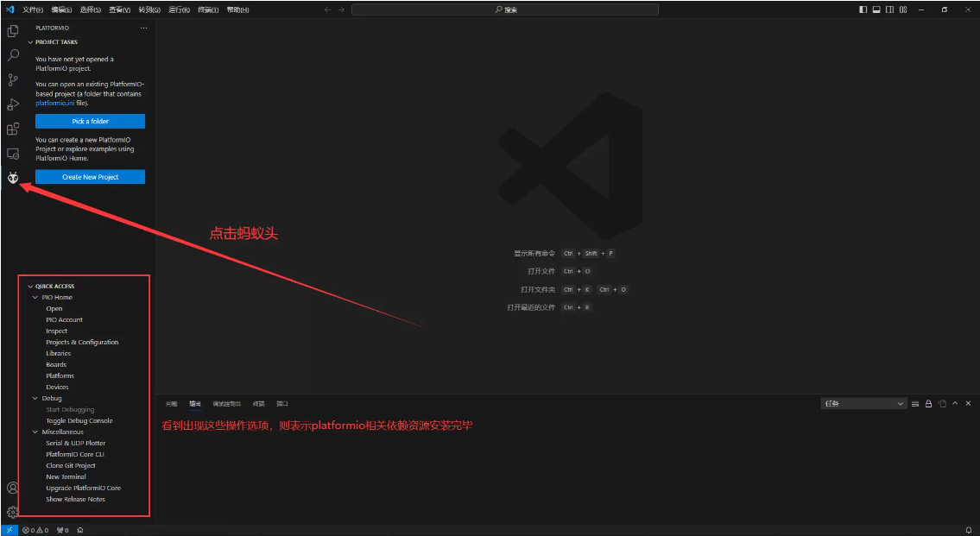The height and width of the screenshot is (536, 980).
Task: Collapse the Debug tree node
Action: (35, 398)
